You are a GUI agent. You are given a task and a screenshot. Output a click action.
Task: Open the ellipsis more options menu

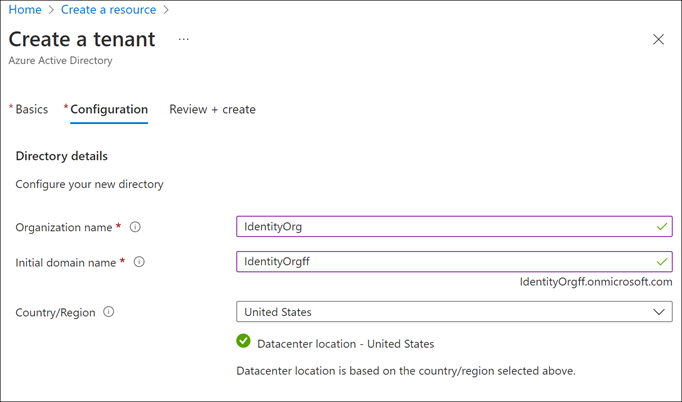[184, 40]
